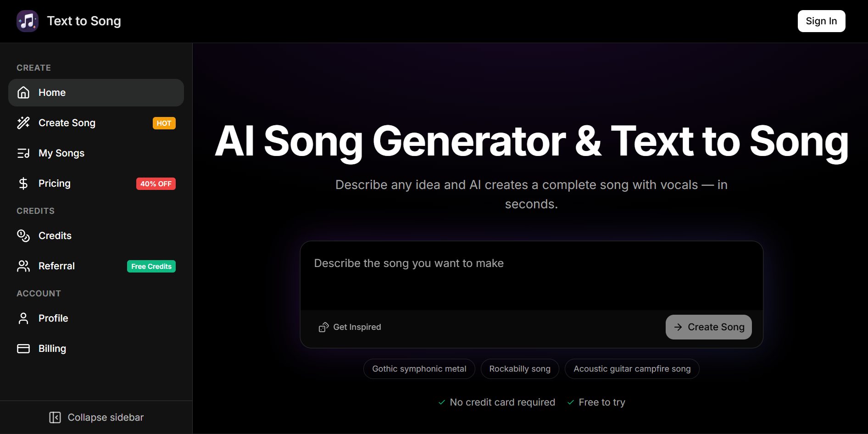Go to the Pricing page label
The width and height of the screenshot is (868, 434).
pyautogui.click(x=55, y=184)
